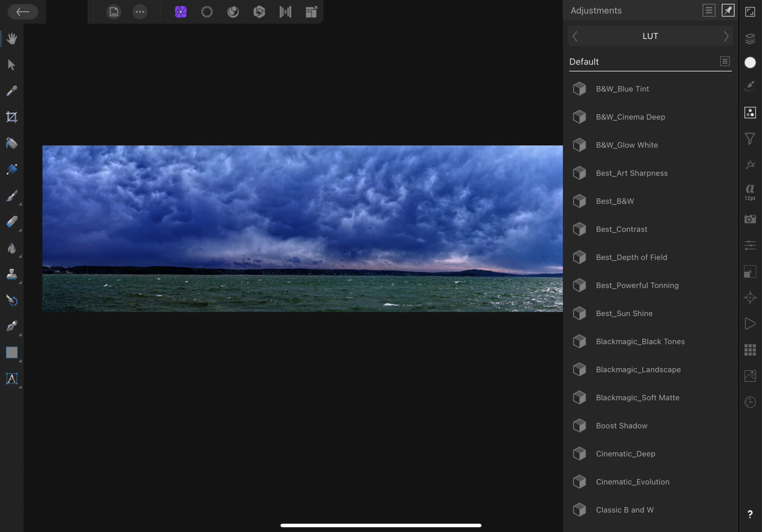
Task: Apply the Blackmagic_Black Tones preset
Action: [650, 342]
